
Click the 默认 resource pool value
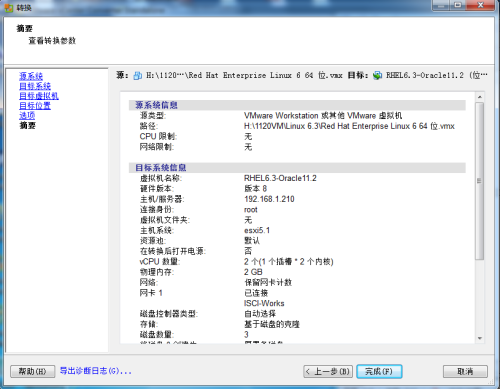click(252, 241)
